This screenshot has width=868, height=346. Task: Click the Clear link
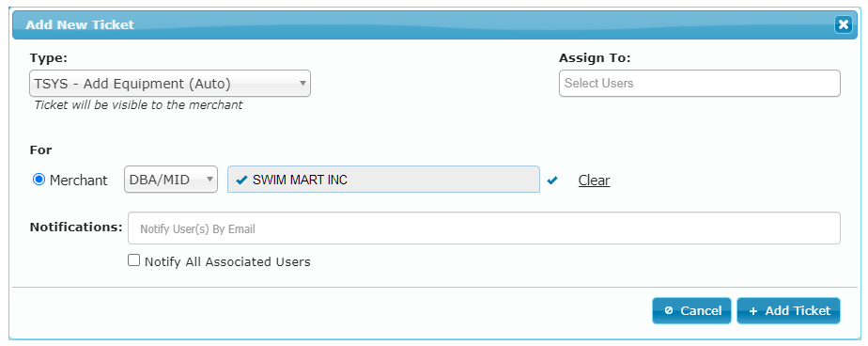[x=594, y=181]
